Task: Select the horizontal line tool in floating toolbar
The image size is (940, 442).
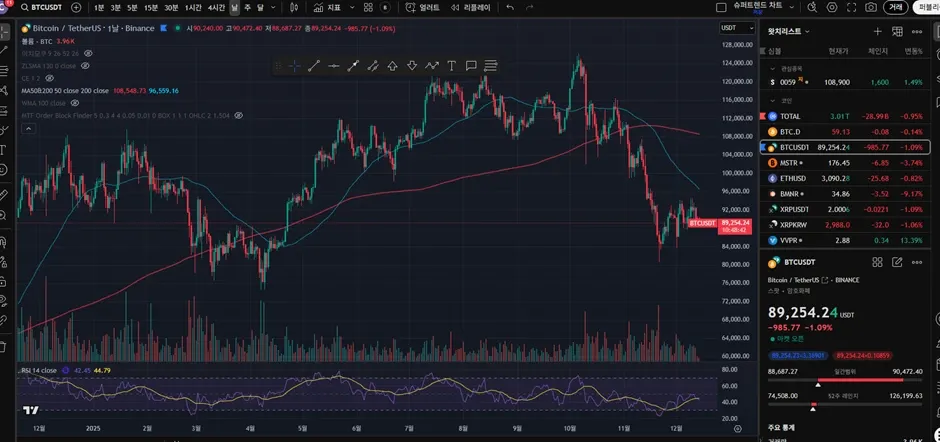Action: point(333,66)
